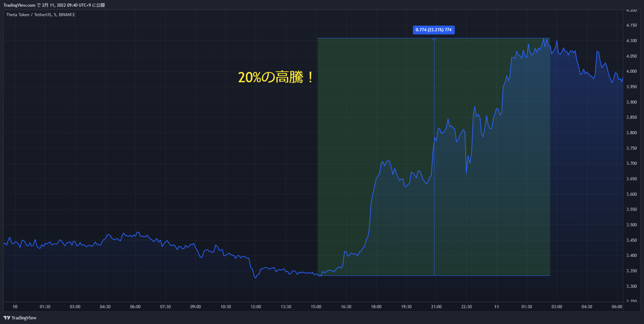Click the 3.550 price axis label
Viewport: 644px width, 324px height.
tap(631, 209)
